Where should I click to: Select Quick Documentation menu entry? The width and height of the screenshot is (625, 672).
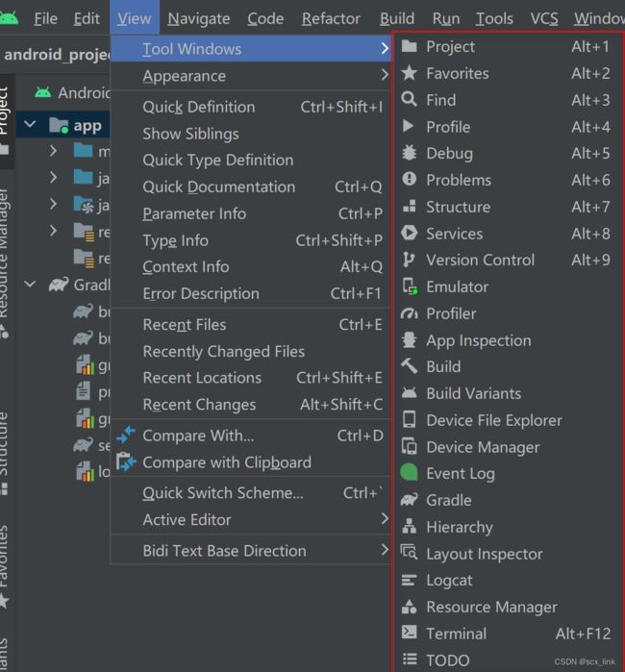pos(251,187)
